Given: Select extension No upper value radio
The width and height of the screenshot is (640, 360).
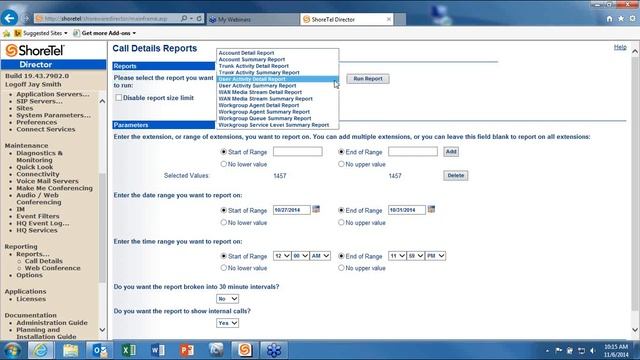Looking at the screenshot, I should [x=341, y=164].
